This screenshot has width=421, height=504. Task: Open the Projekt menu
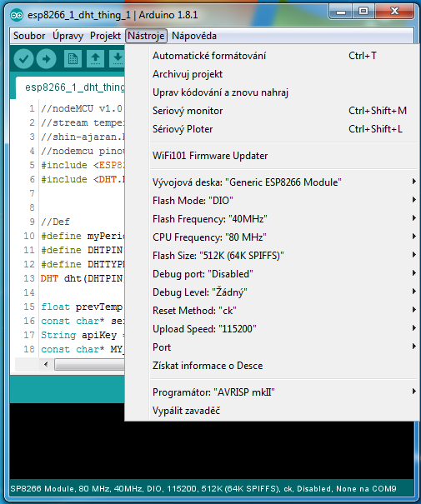click(x=106, y=36)
